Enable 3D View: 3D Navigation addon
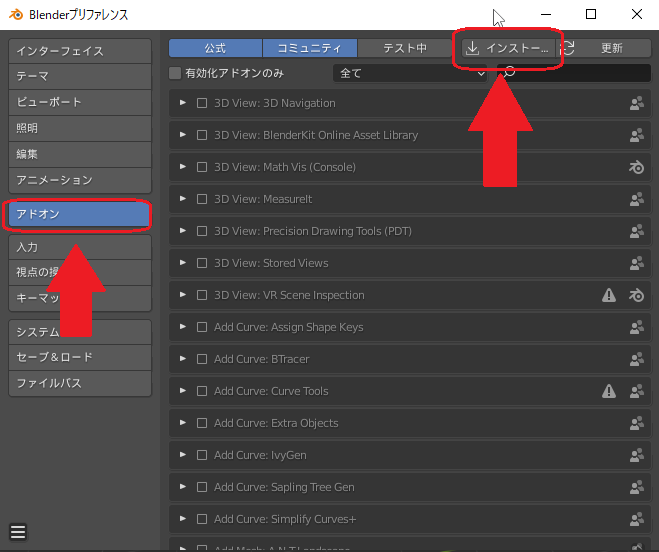 click(x=202, y=103)
